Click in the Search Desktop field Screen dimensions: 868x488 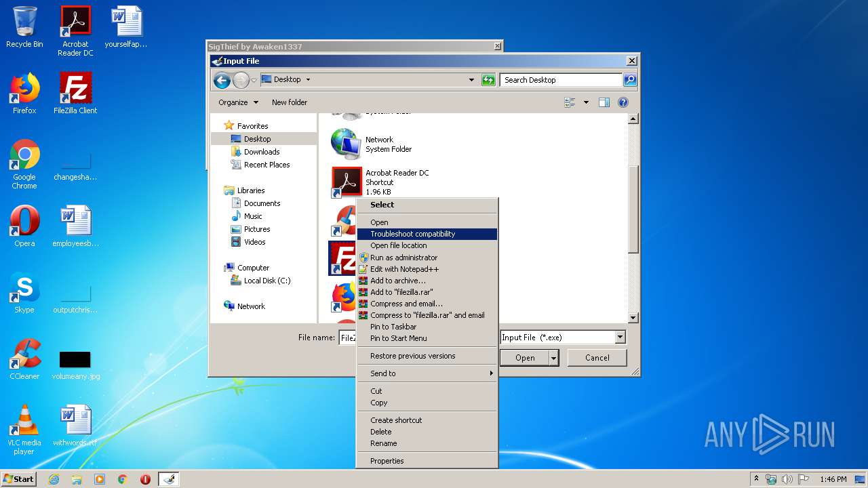coord(561,80)
